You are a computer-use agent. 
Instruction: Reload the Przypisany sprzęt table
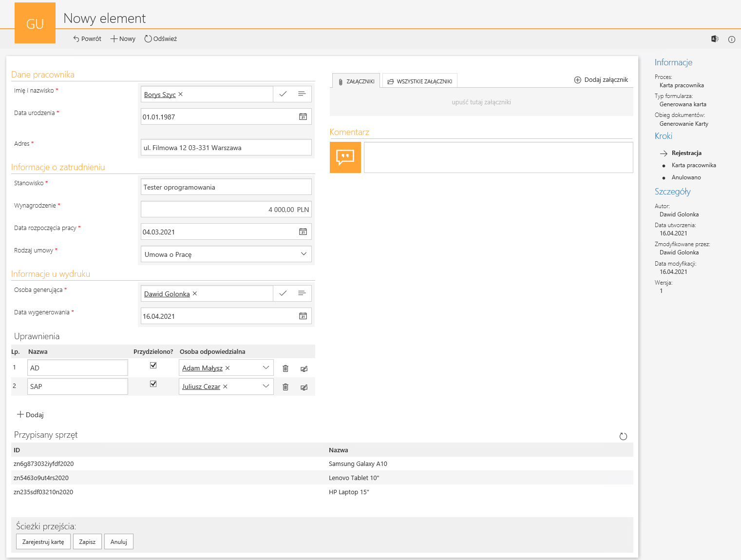pos(623,436)
